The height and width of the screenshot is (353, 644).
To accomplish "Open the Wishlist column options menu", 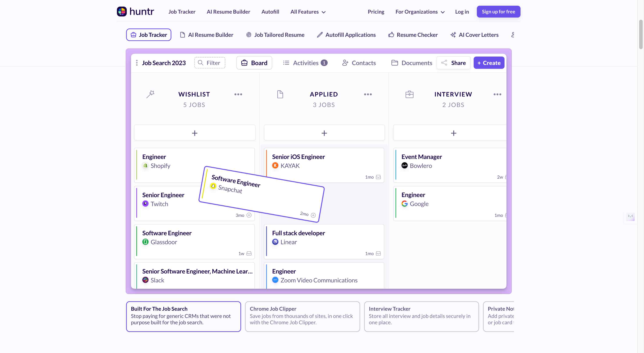I will point(238,94).
